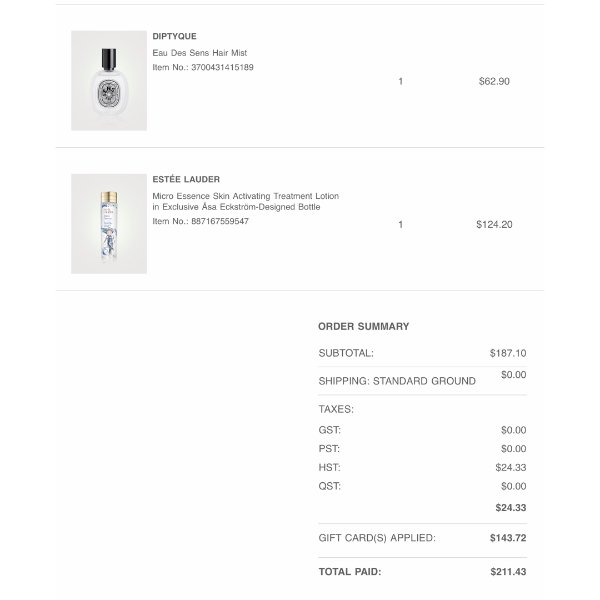Click the quantity for the Diptyque item
The image size is (600, 600).
click(x=401, y=81)
